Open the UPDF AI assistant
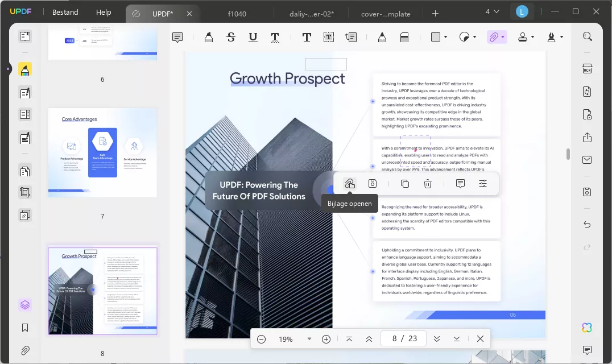This screenshot has width=612, height=364. point(587,328)
